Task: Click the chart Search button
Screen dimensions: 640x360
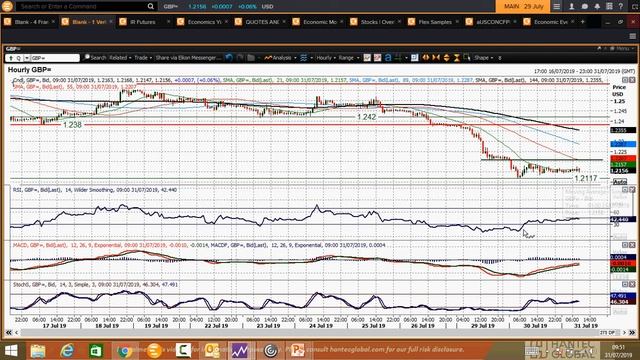Action: (95, 58)
